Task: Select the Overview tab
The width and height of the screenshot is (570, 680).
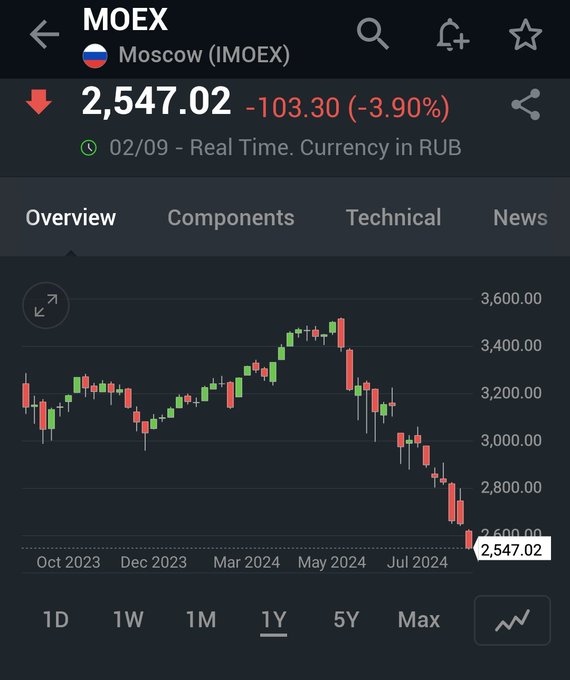Action: coord(71,217)
